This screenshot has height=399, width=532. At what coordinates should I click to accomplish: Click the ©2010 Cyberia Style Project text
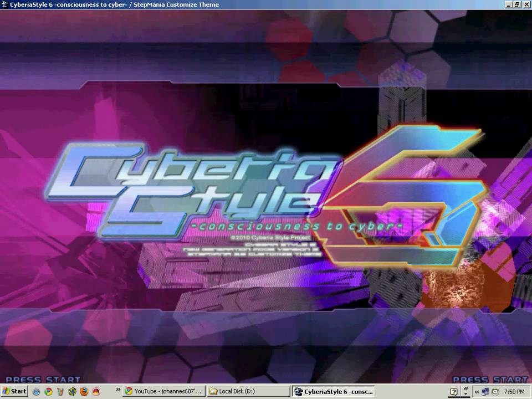[x=270, y=238]
